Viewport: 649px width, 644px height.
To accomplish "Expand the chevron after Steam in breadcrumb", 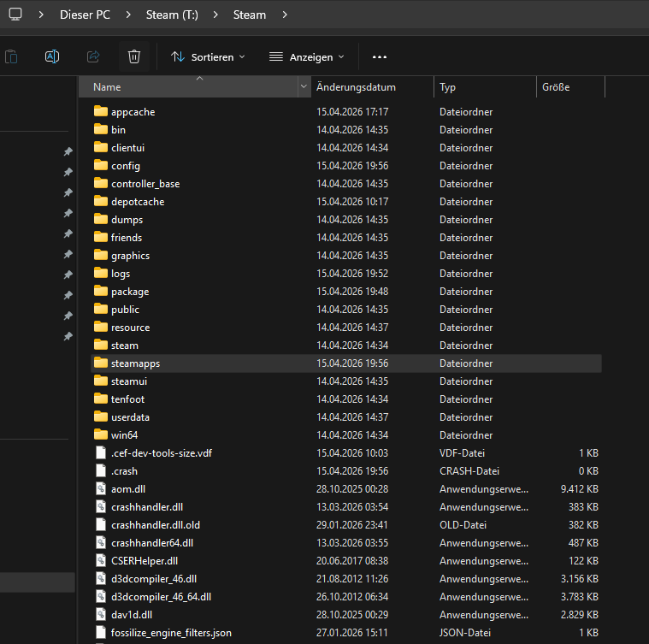I will point(284,15).
